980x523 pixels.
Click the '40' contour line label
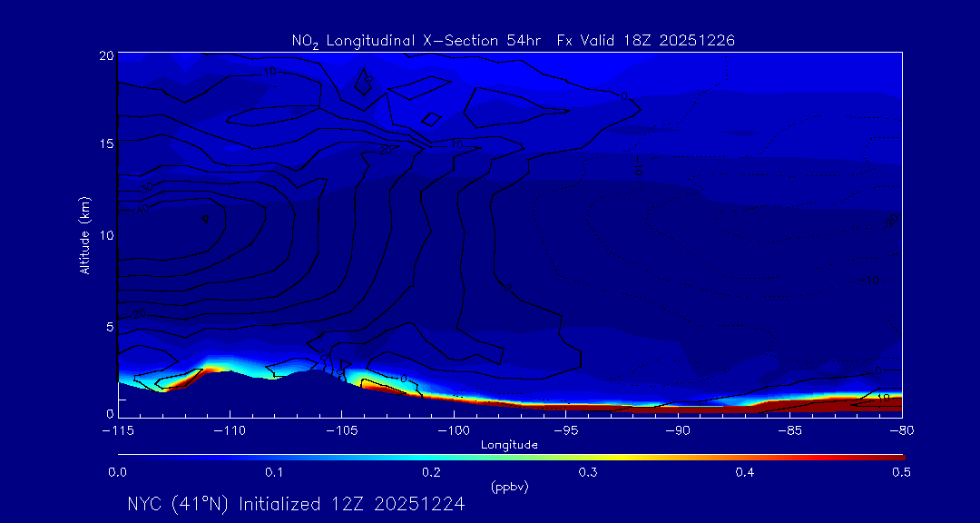tap(143, 209)
